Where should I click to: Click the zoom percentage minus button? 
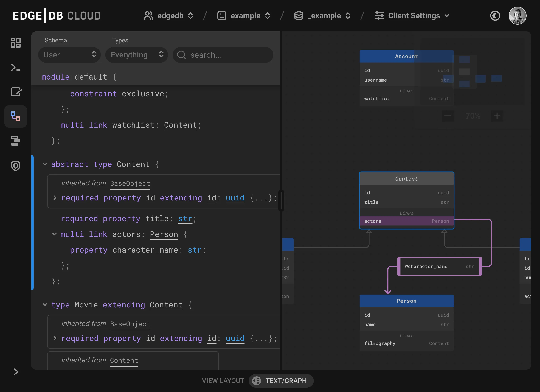click(x=448, y=116)
